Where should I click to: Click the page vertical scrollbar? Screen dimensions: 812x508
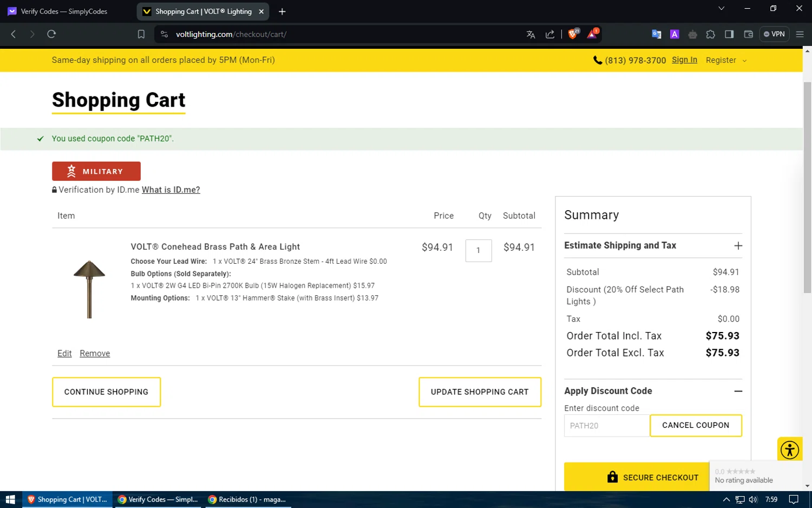click(x=807, y=188)
